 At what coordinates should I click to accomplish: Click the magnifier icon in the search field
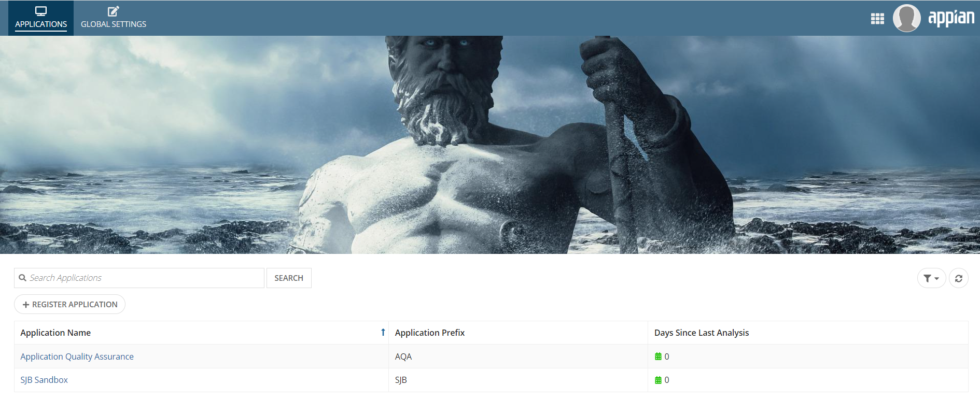(x=22, y=278)
